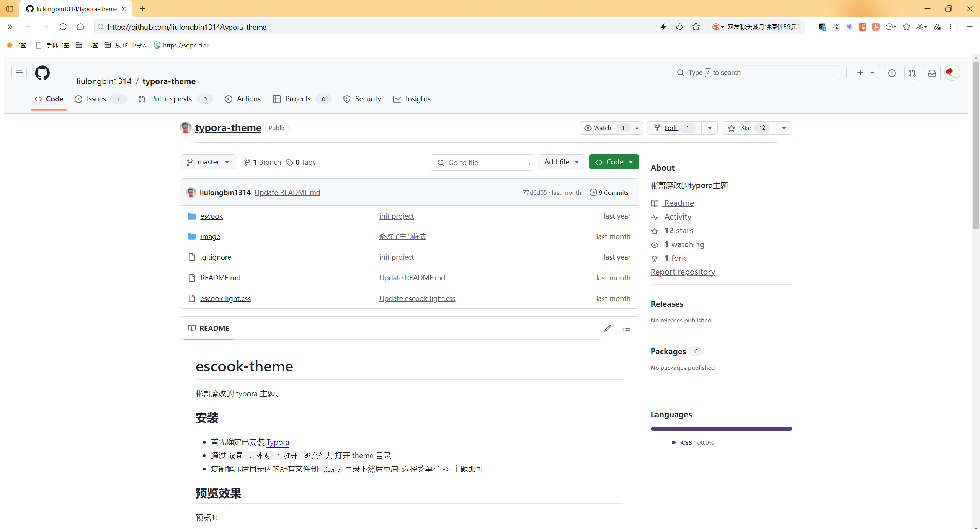The width and height of the screenshot is (980, 529).
Task: Click the page vertical scrollbar thumb
Action: (976, 145)
